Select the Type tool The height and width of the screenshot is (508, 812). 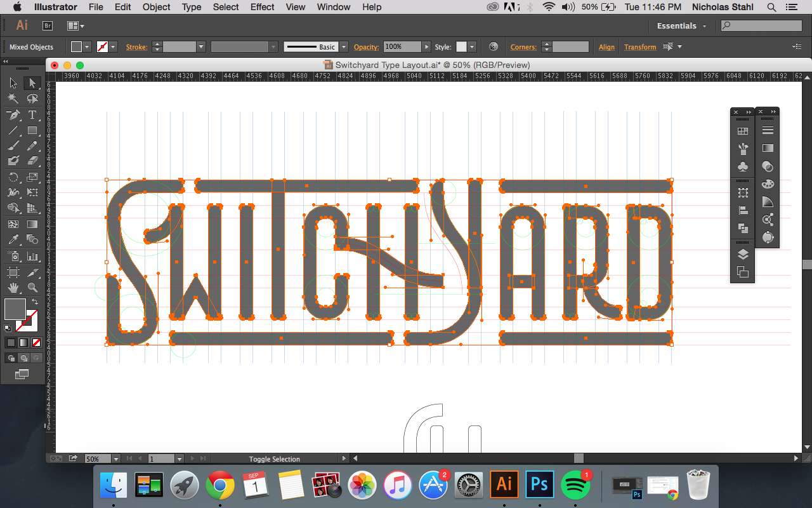point(32,115)
